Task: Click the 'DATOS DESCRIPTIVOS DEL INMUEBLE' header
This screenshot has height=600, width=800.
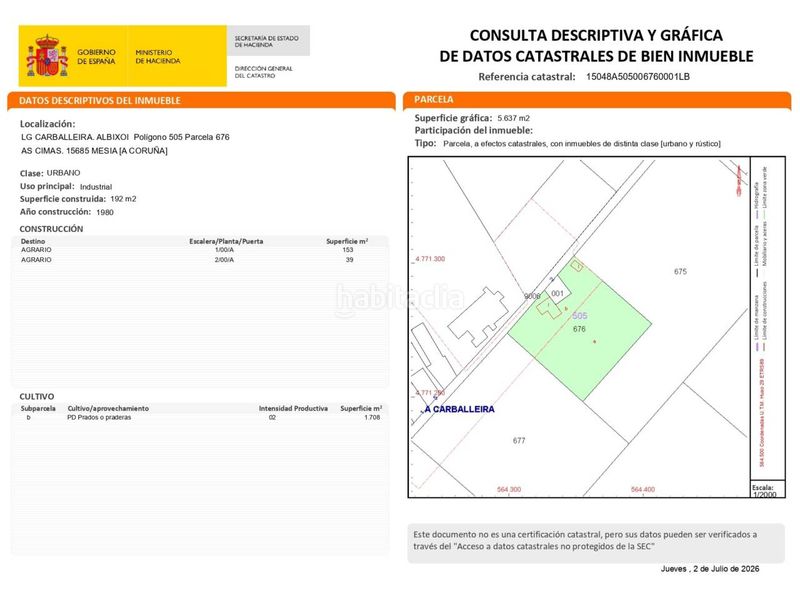Action: pos(100,101)
